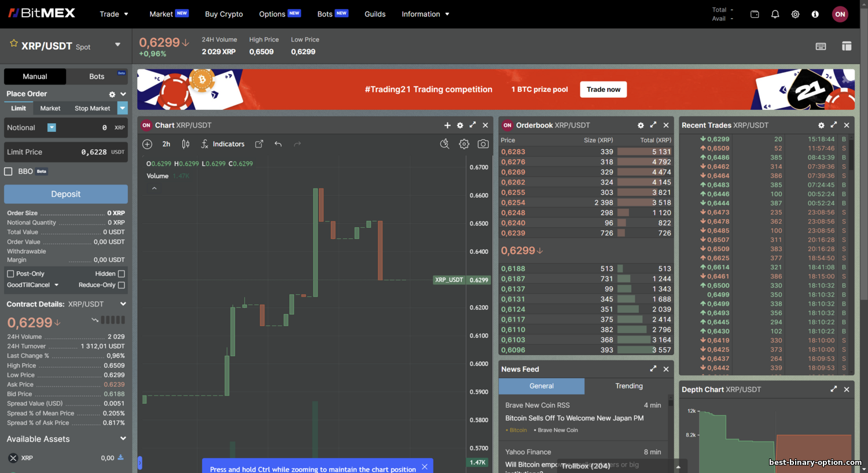The width and height of the screenshot is (868, 473).
Task: Switch to the Bots tab in order panel
Action: [x=97, y=76]
